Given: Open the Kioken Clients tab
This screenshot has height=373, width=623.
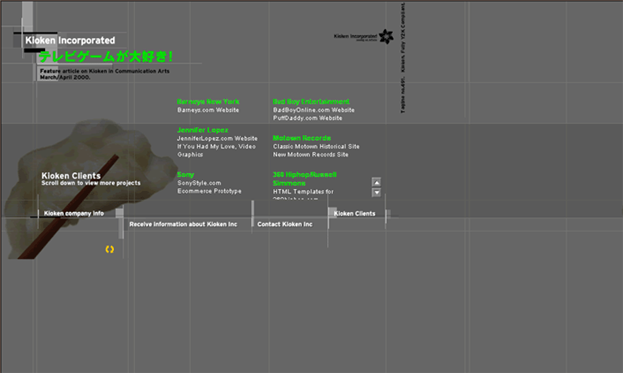Looking at the screenshot, I should (x=354, y=213).
